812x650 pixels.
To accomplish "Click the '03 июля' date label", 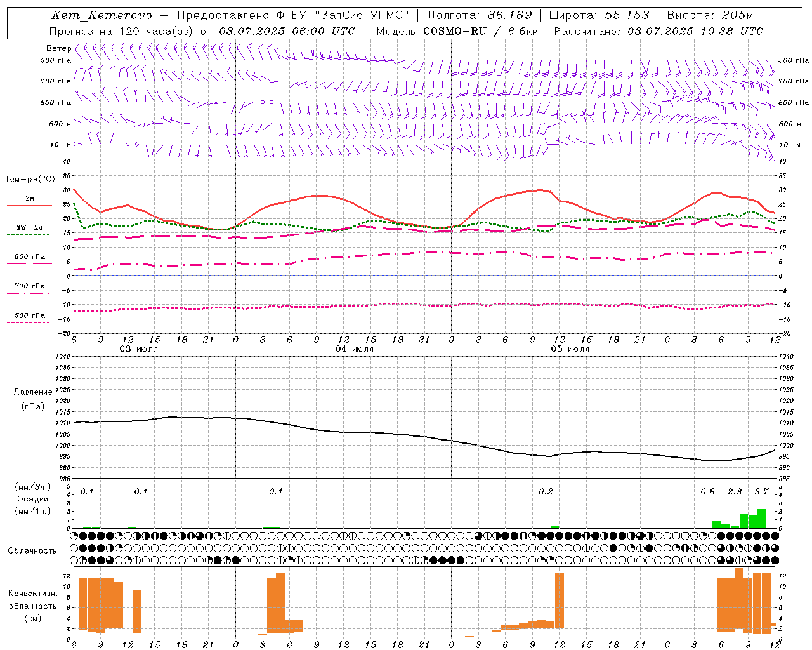I will [139, 349].
